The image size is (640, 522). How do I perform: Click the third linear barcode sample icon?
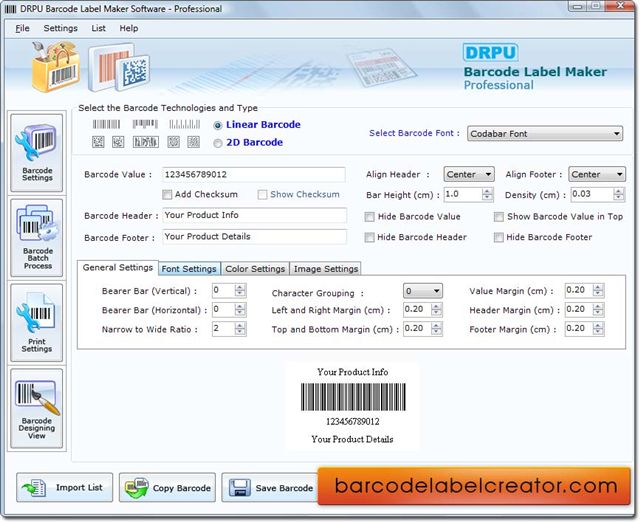pyautogui.click(x=184, y=124)
